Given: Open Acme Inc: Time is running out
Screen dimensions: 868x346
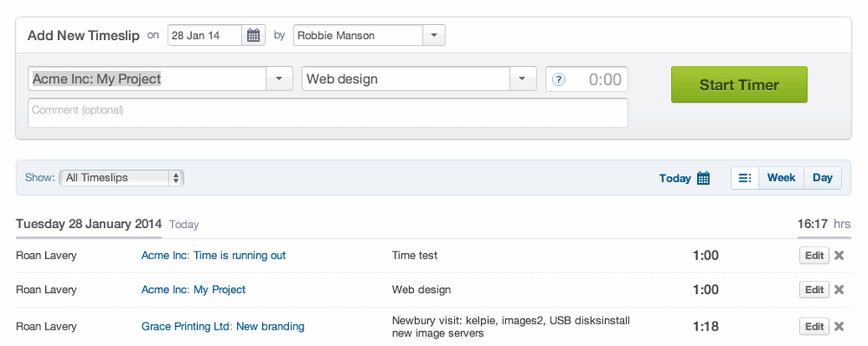Looking at the screenshot, I should (x=214, y=255).
